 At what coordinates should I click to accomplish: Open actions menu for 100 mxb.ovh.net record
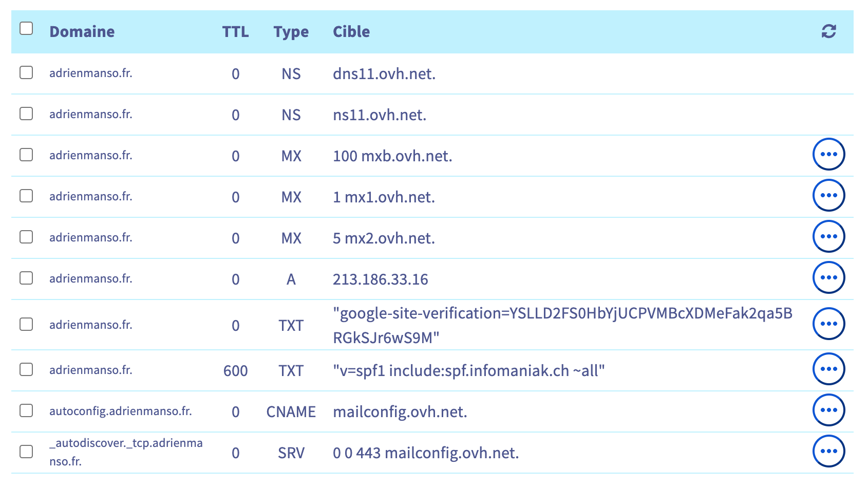[x=828, y=154]
